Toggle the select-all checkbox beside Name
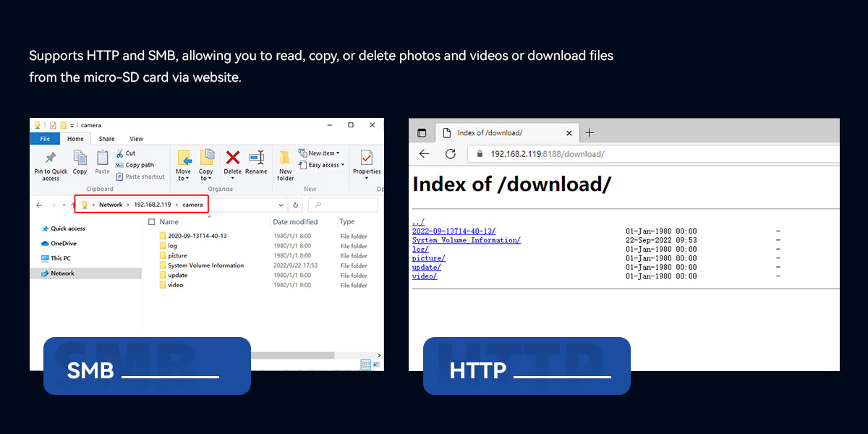Image resolution: width=868 pixels, height=434 pixels. click(151, 222)
